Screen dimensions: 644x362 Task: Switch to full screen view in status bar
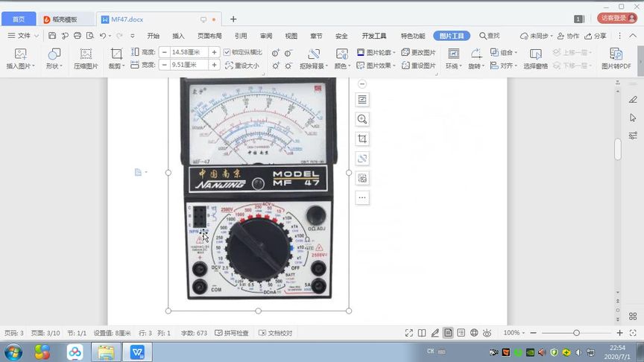(x=408, y=333)
